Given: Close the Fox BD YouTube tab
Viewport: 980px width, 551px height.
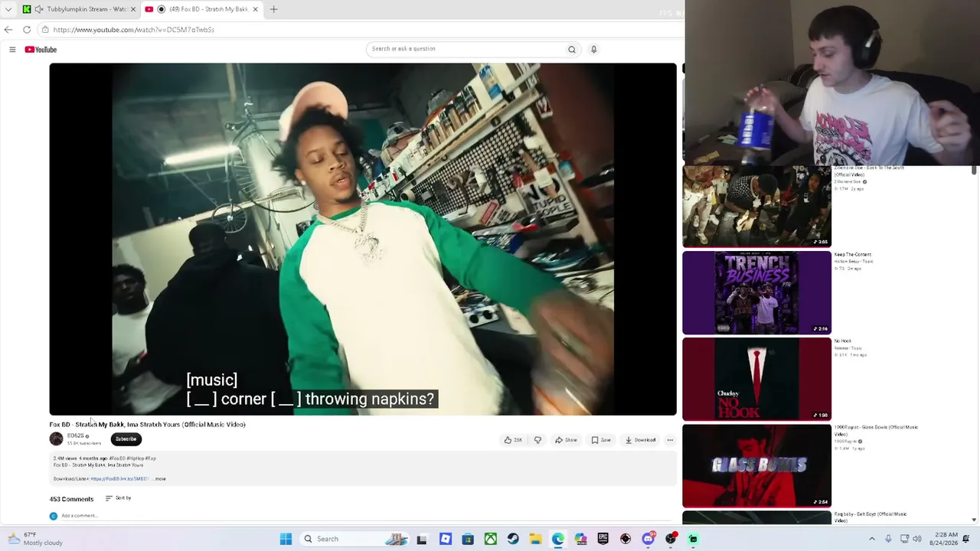Looking at the screenshot, I should [x=256, y=9].
